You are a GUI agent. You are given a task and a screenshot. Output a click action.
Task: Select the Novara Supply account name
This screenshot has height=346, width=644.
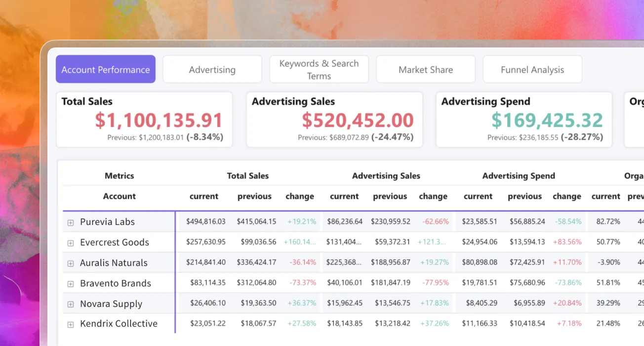111,304
